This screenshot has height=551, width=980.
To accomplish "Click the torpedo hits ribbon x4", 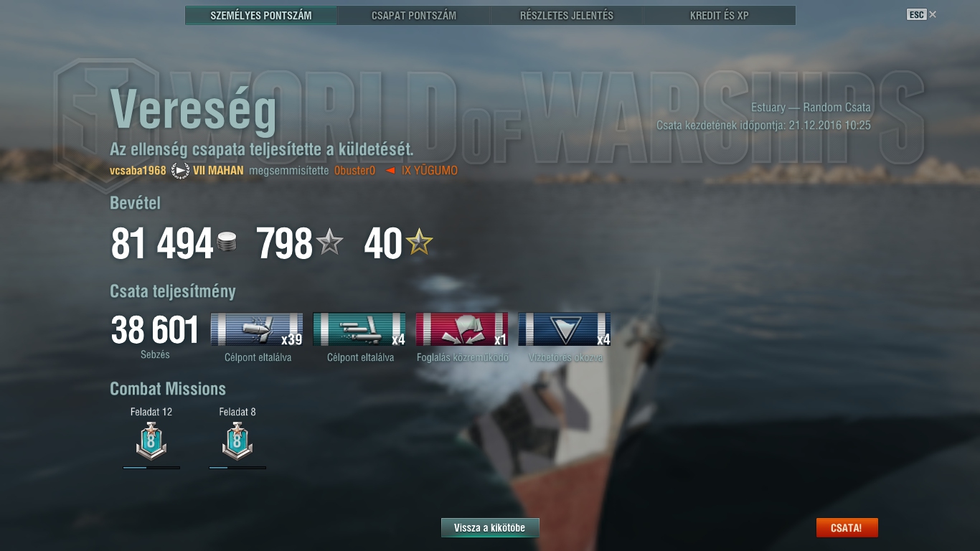I will 359,329.
